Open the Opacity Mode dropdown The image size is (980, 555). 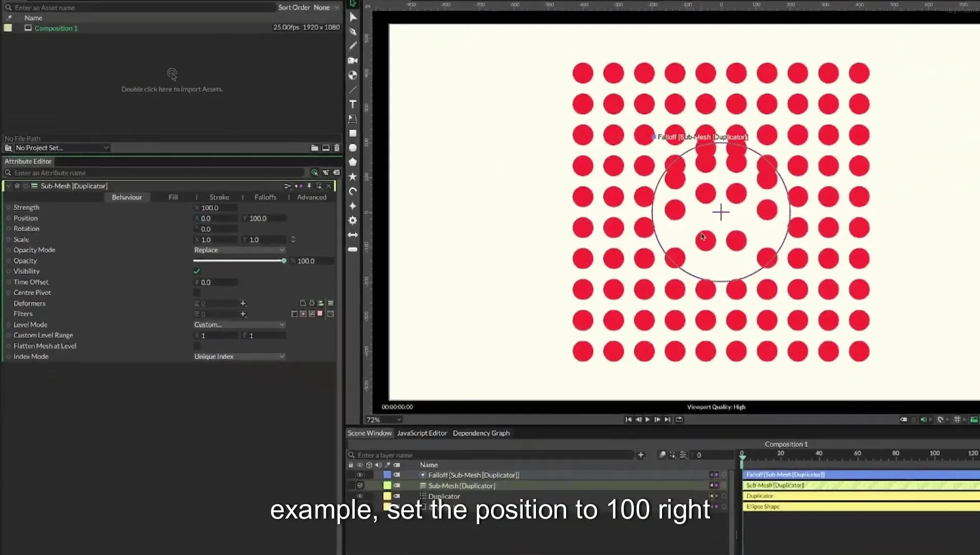239,250
